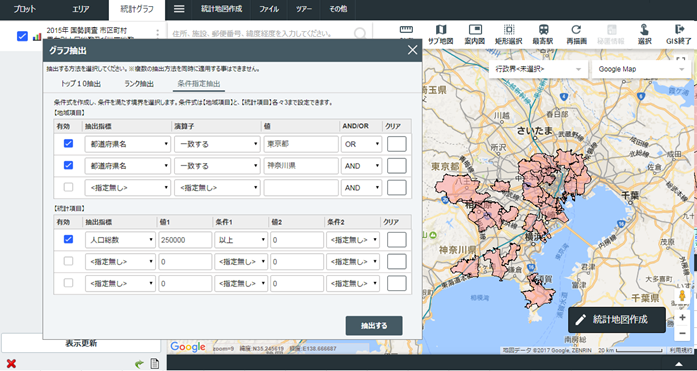
Task: Select the 統計グラフ tab
Action: [137, 9]
